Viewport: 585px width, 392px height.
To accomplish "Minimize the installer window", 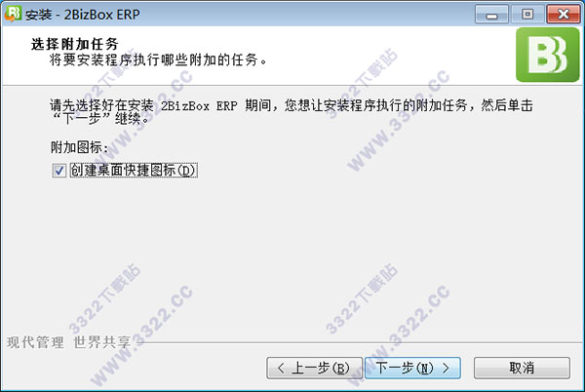I will pyautogui.click(x=491, y=15).
